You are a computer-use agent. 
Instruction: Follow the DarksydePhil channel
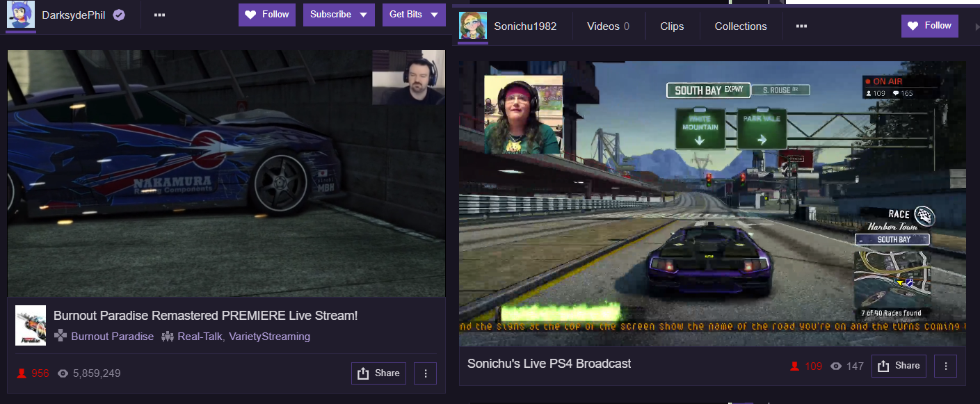tap(267, 15)
